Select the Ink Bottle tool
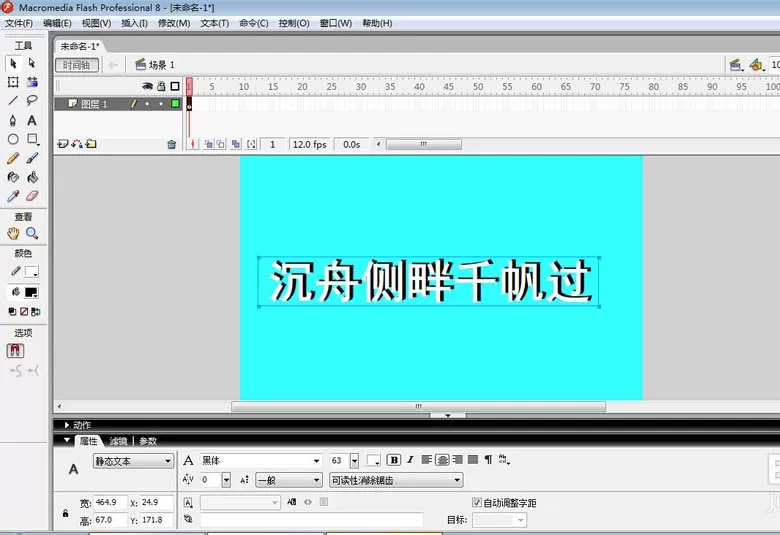The width and height of the screenshot is (780, 535). (x=13, y=177)
